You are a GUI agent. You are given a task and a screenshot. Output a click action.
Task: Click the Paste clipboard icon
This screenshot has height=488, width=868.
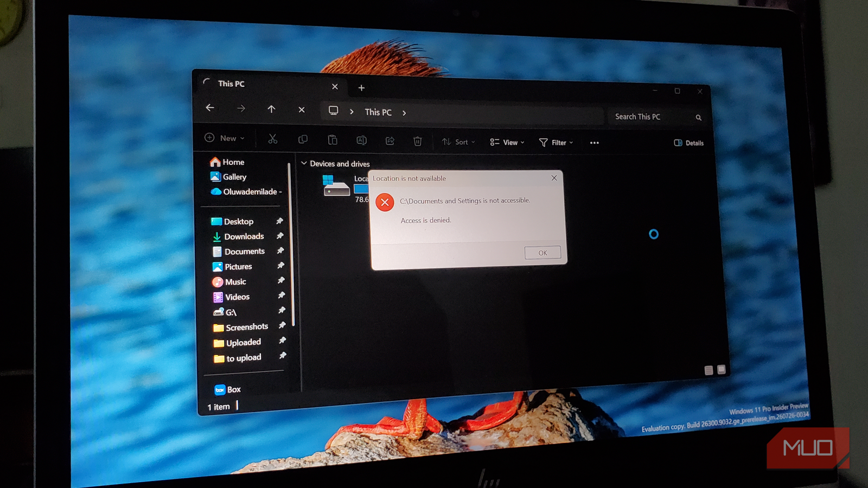click(333, 140)
